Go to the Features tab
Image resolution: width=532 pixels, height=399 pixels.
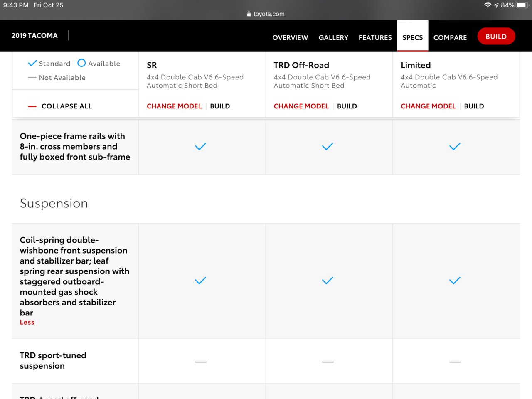(x=375, y=37)
